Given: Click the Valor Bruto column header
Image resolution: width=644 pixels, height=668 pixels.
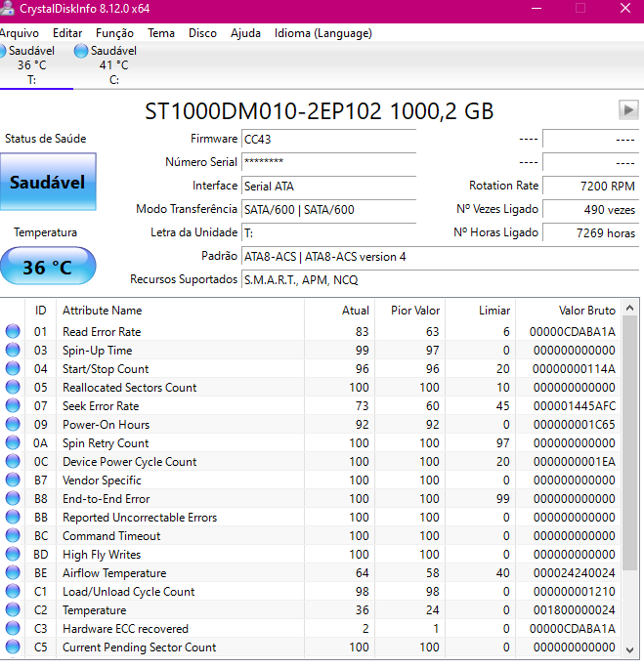Looking at the screenshot, I should point(568,311).
